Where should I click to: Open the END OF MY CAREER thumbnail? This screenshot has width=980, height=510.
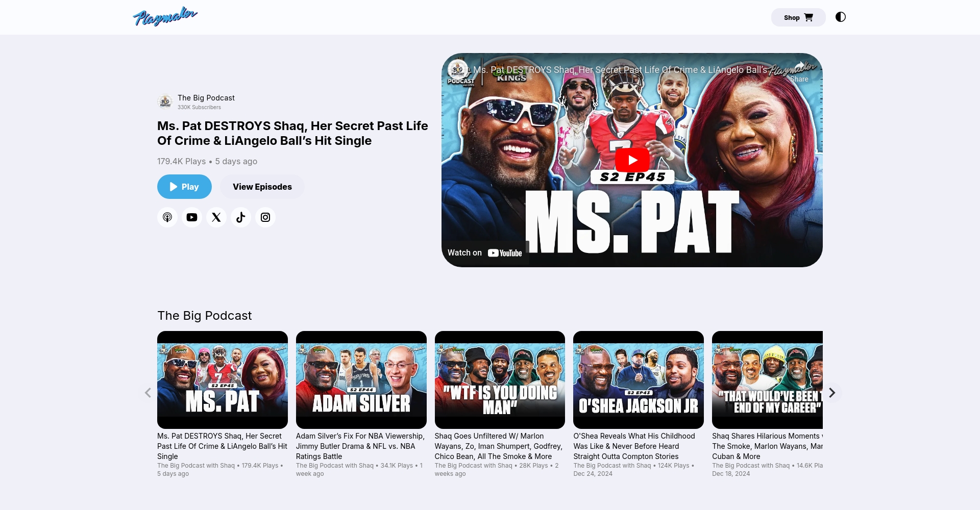click(x=767, y=380)
